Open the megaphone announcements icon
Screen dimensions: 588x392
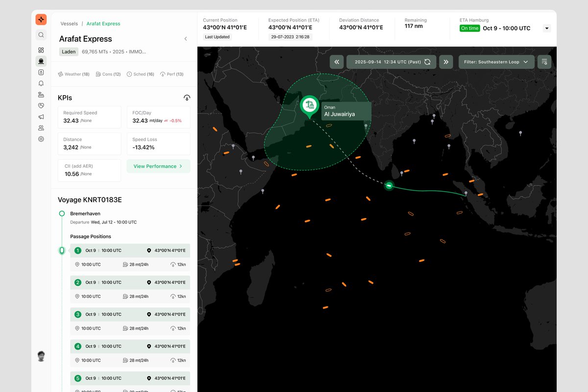pos(41,117)
